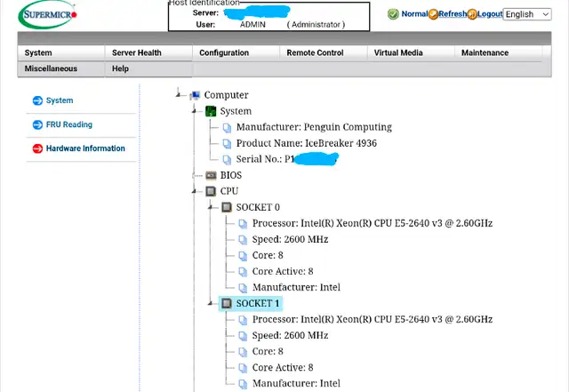Screen dimensions: 569x392
Task: Select the SOCKET 1 tree label
Action: pos(258,303)
